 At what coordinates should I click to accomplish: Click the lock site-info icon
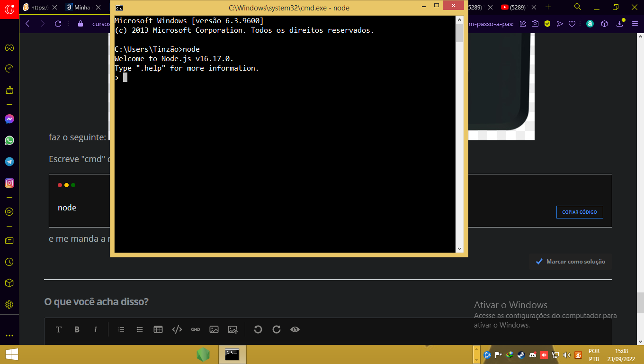[80, 24]
